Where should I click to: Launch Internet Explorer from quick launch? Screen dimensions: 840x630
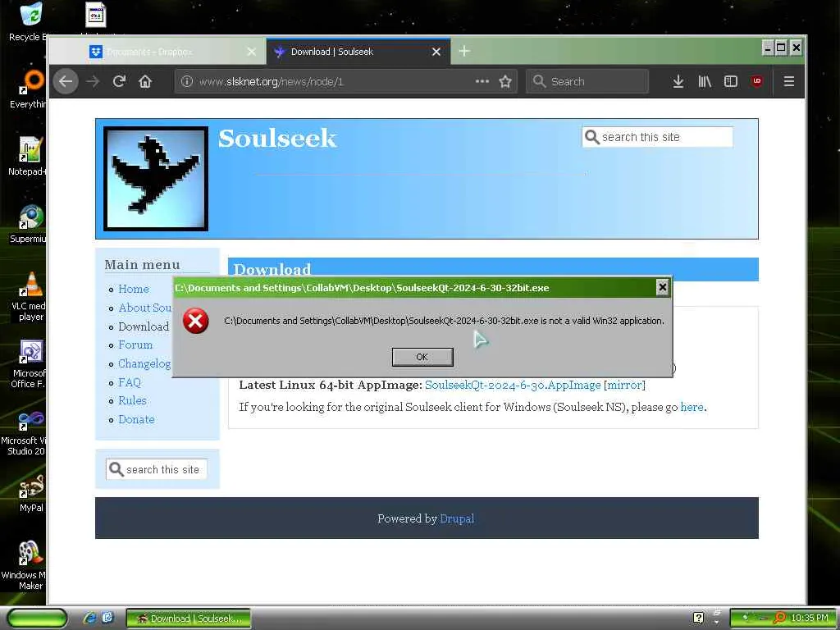click(89, 619)
